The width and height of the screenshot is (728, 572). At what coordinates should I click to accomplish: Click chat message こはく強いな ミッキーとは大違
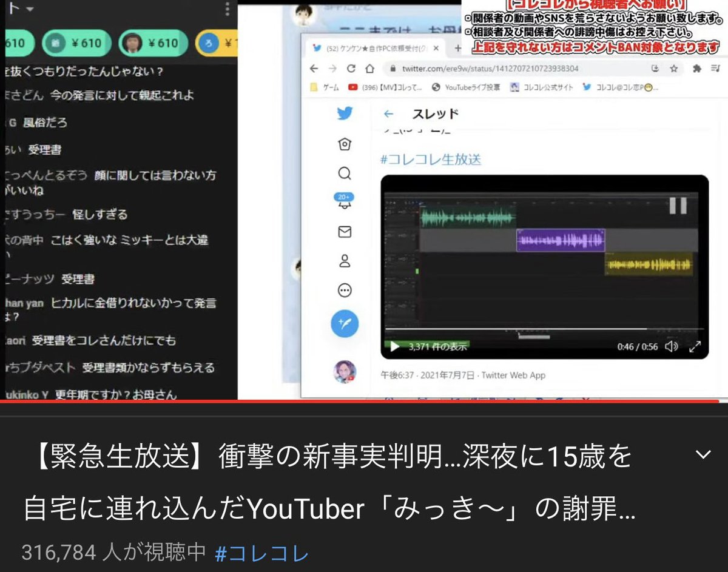130,240
